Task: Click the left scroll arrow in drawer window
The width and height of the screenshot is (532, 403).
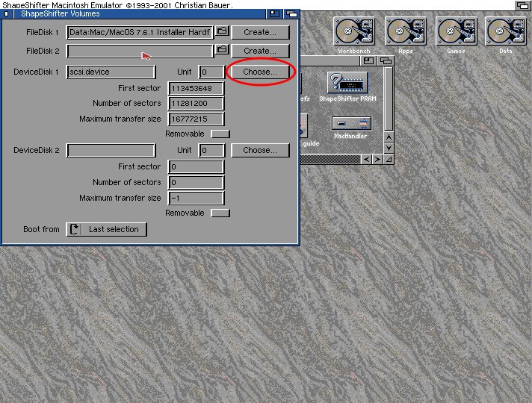Action: [366, 159]
